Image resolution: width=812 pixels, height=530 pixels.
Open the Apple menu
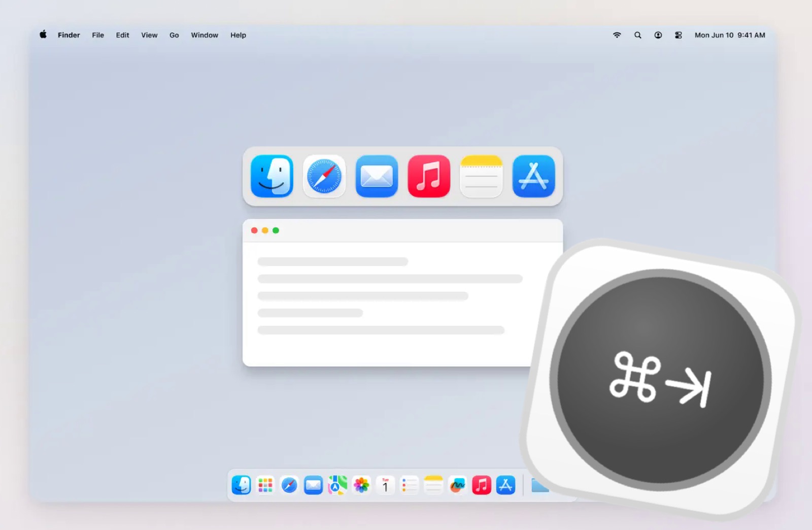point(43,35)
